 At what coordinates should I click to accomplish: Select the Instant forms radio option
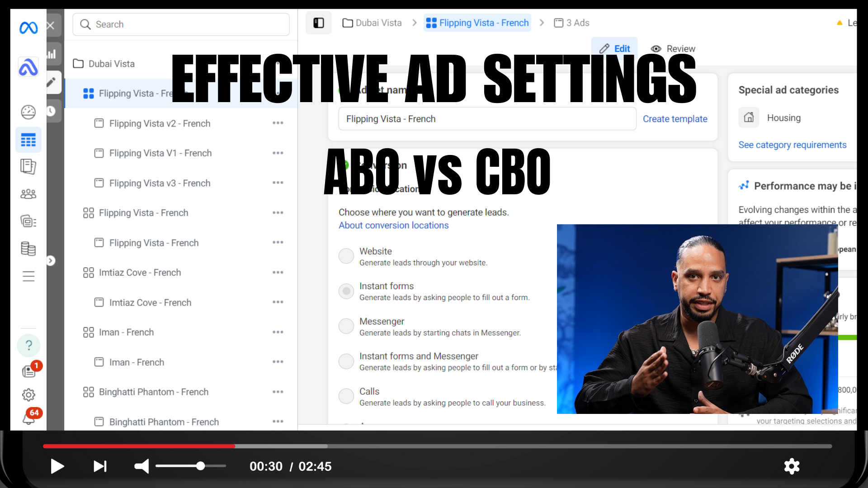point(346,291)
